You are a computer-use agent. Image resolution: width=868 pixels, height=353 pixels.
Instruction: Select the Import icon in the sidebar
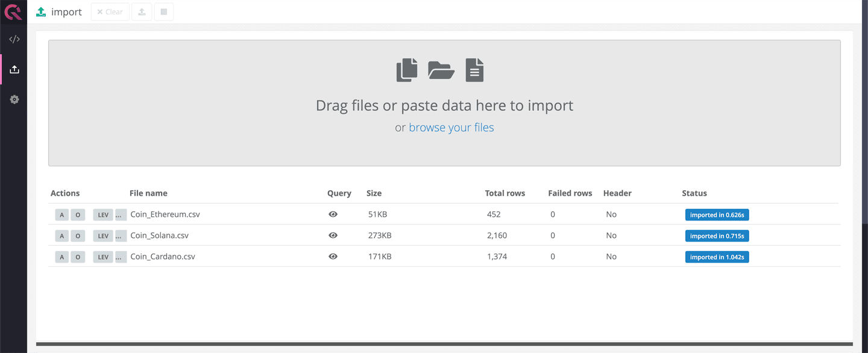click(x=14, y=69)
